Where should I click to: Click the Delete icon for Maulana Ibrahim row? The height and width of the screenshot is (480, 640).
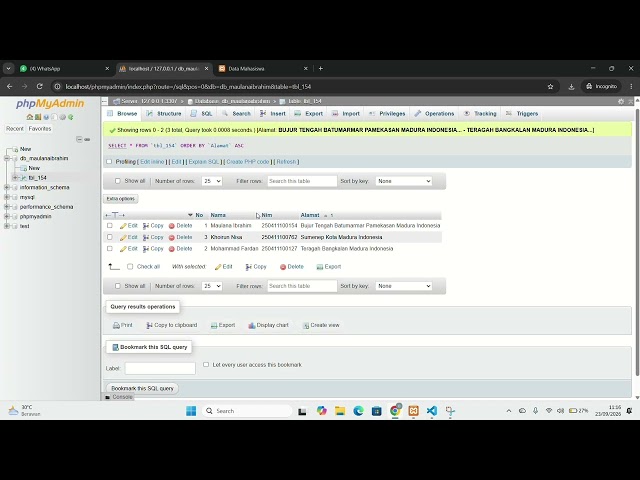tap(172, 226)
